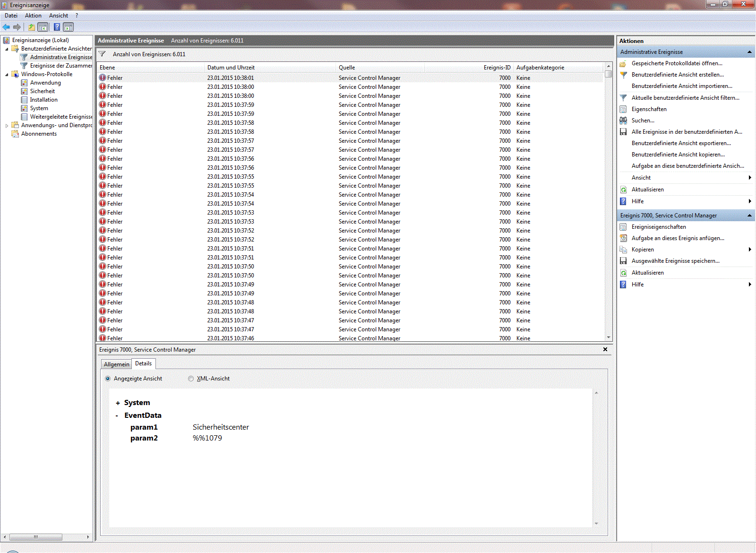756x553 pixels.
Task: Click tree pane horizontal scrollbar thumb
Action: (x=36, y=537)
